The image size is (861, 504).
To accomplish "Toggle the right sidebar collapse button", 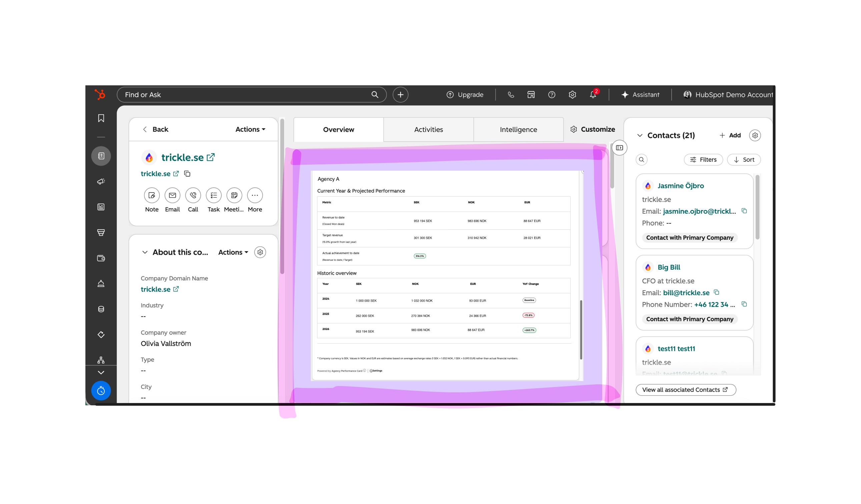I will pos(619,148).
